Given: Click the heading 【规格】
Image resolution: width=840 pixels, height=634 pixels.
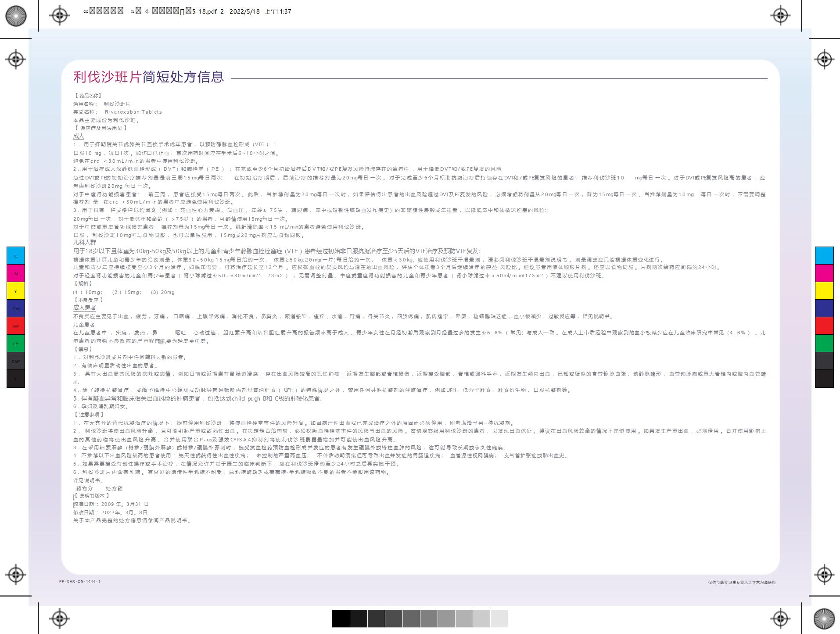Looking at the screenshot, I should pos(83,283).
